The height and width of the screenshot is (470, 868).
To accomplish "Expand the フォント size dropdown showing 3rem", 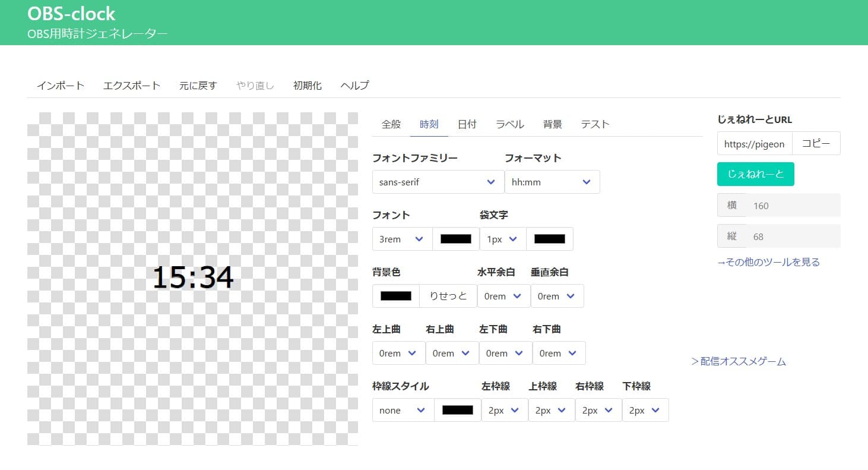I will (402, 239).
